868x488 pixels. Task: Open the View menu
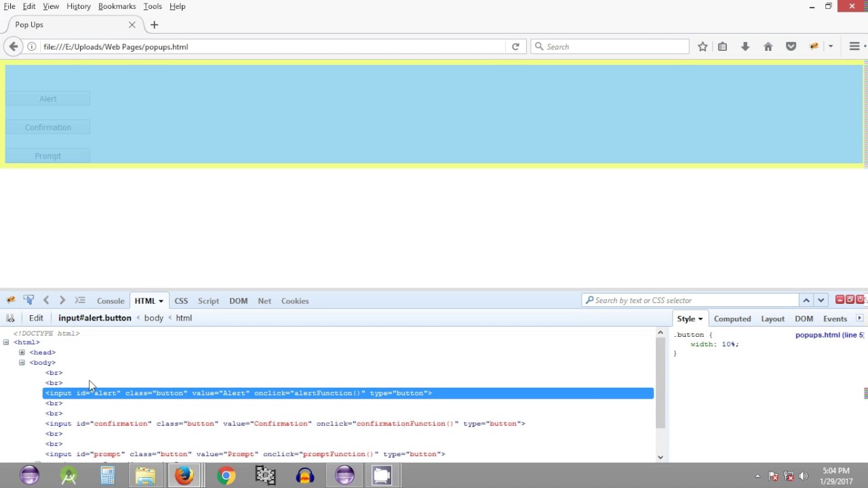51,6
